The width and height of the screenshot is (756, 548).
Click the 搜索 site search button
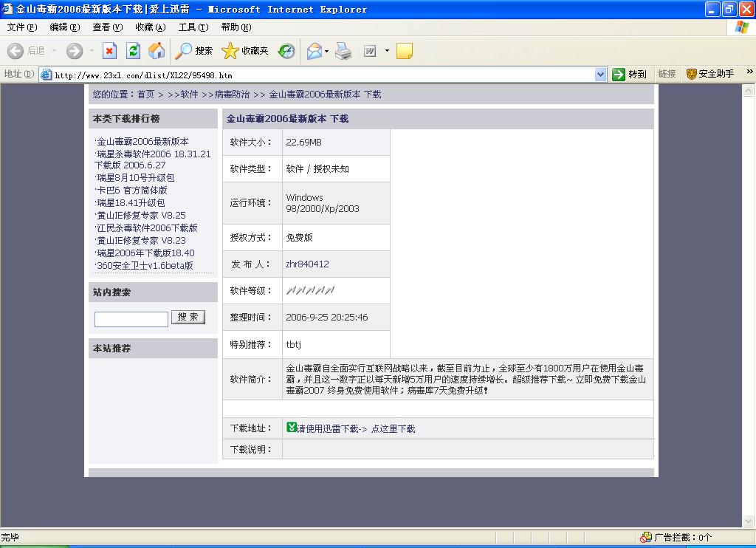click(x=188, y=317)
